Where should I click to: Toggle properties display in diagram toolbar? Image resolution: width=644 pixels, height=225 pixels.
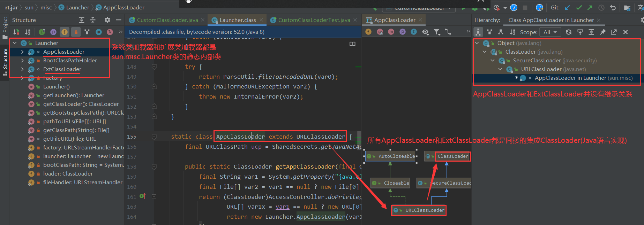[x=403, y=32]
